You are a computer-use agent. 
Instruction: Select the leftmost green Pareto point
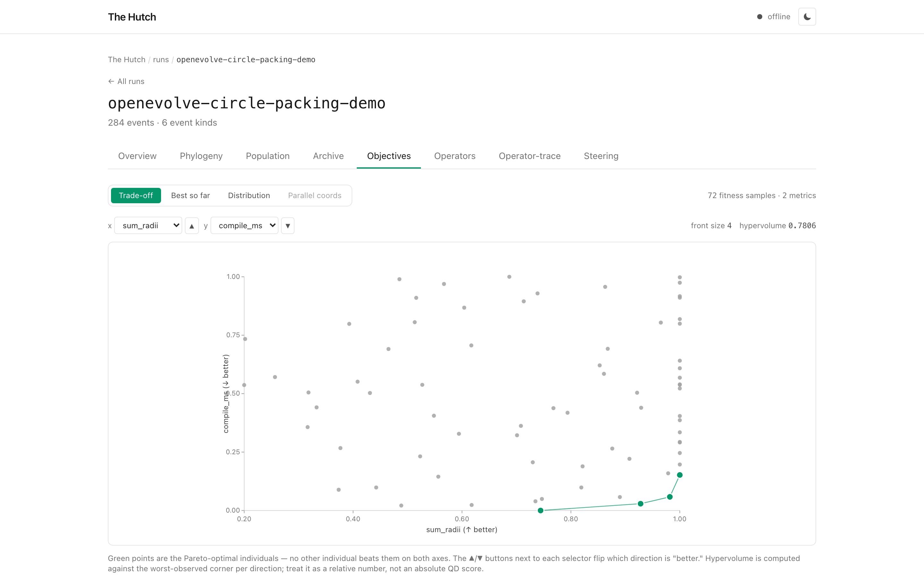[x=540, y=510]
